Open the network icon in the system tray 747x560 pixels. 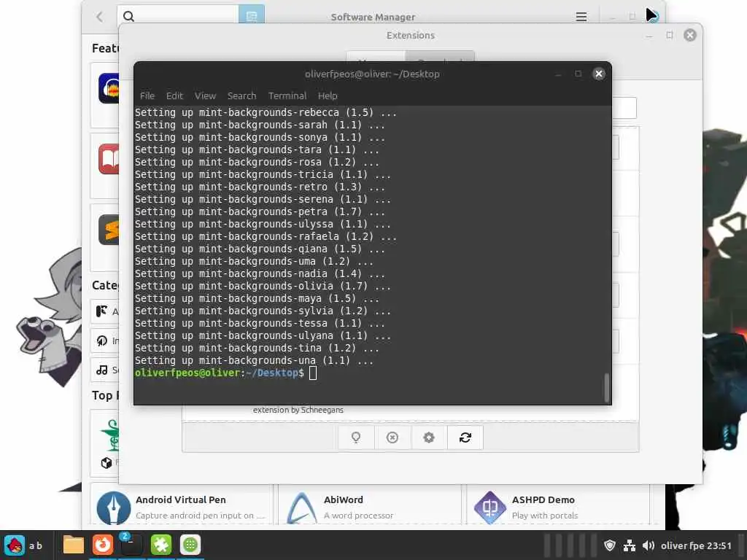(630, 545)
